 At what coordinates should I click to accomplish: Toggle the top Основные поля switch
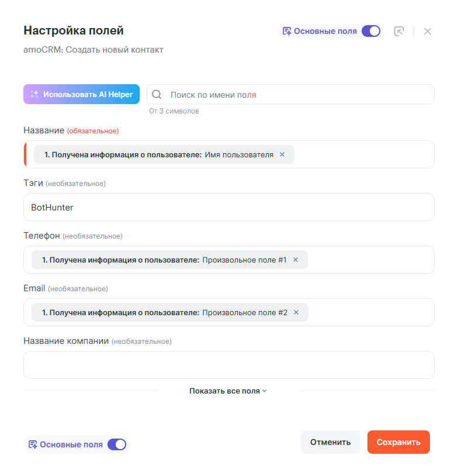370,32
